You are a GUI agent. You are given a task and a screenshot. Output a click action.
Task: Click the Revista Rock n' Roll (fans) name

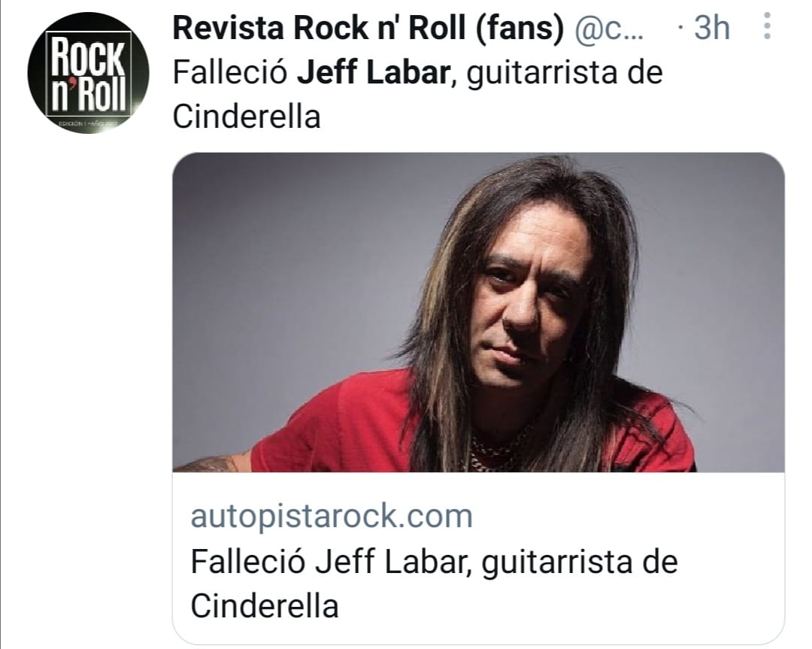[x=368, y=28]
